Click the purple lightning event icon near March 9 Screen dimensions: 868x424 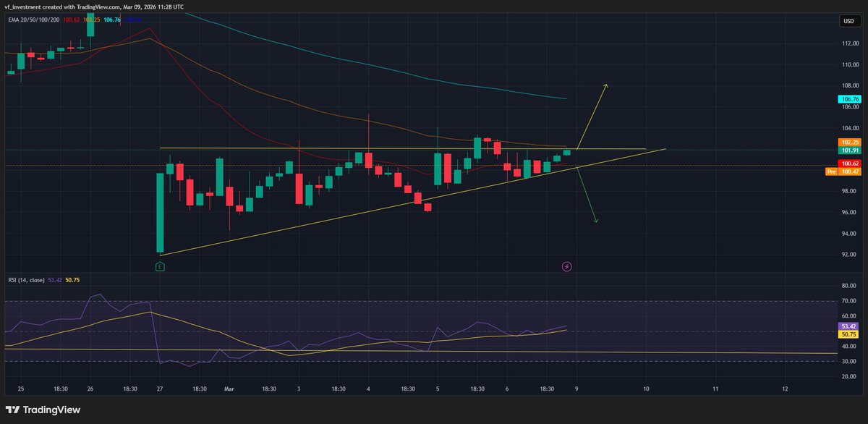[x=566, y=266]
